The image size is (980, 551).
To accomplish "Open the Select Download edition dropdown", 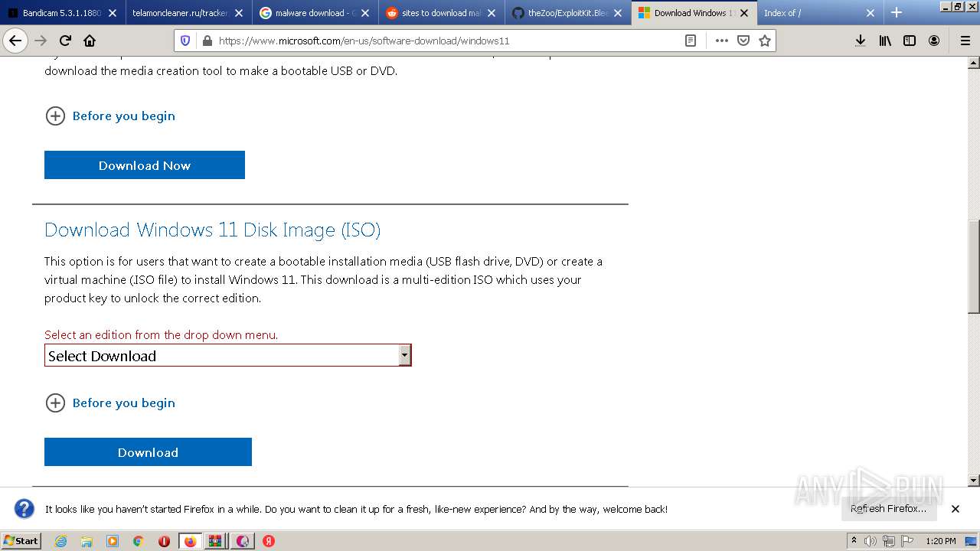I will (x=228, y=355).
